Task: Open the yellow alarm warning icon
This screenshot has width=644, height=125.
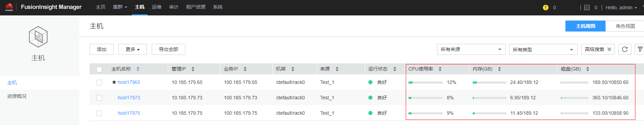Action: point(545,8)
